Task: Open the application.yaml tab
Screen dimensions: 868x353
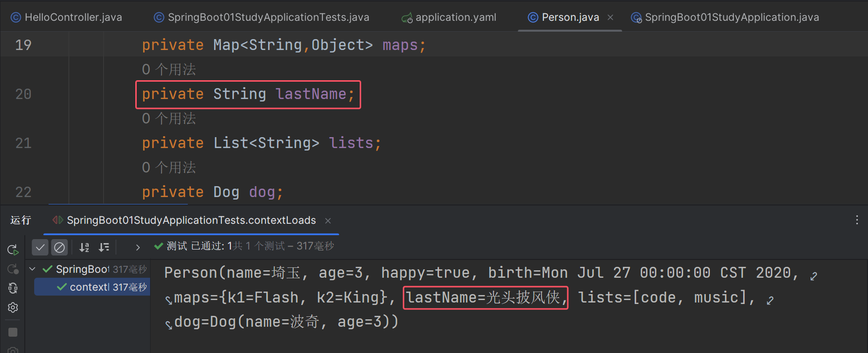Action: 449,17
